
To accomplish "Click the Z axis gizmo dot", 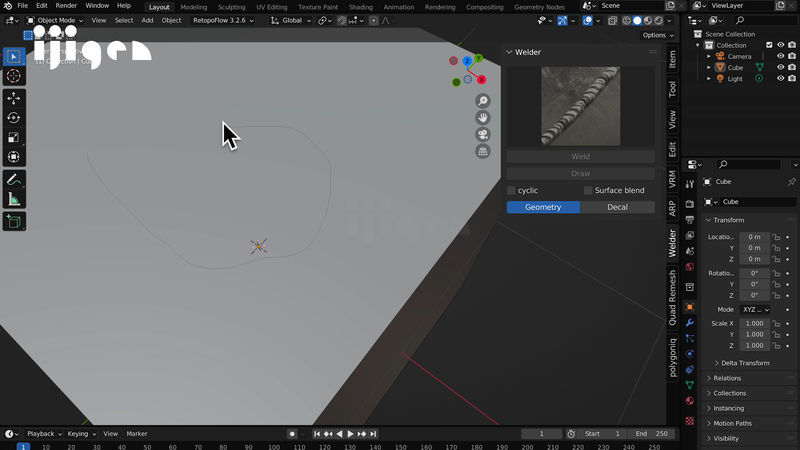I will pos(467,61).
